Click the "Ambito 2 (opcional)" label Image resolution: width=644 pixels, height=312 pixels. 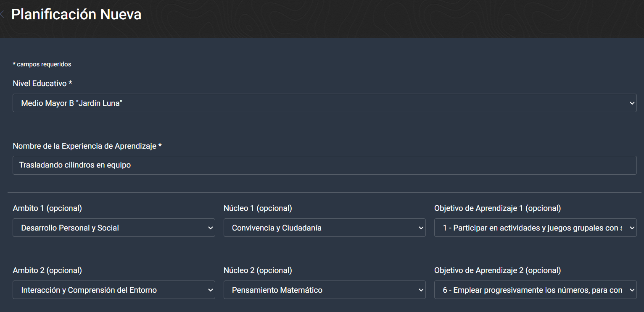[48, 270]
